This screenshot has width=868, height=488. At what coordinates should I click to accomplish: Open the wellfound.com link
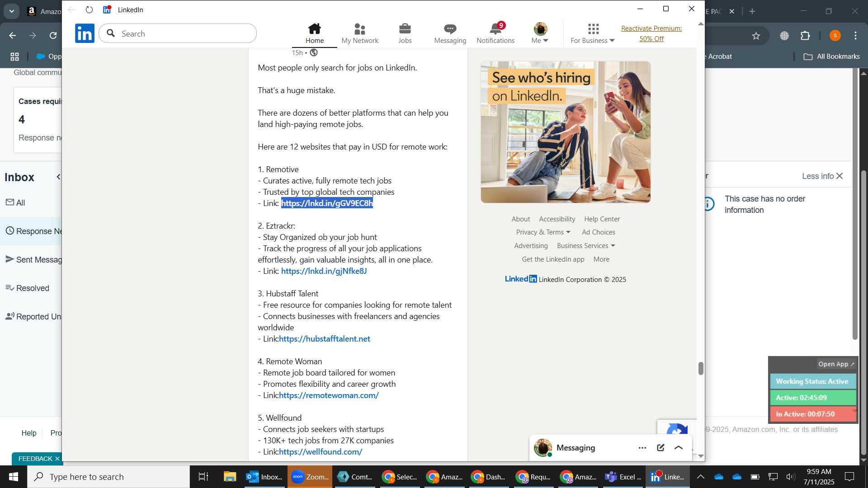(321, 452)
